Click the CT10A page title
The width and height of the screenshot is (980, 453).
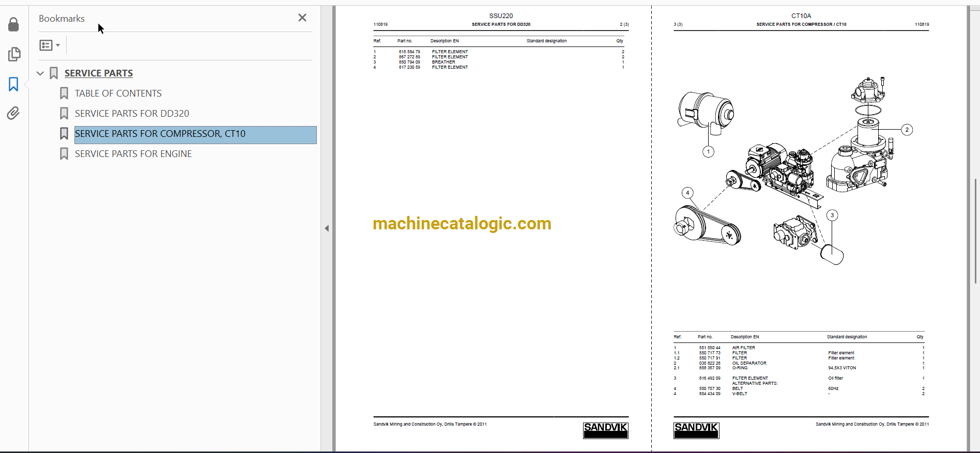801,16
